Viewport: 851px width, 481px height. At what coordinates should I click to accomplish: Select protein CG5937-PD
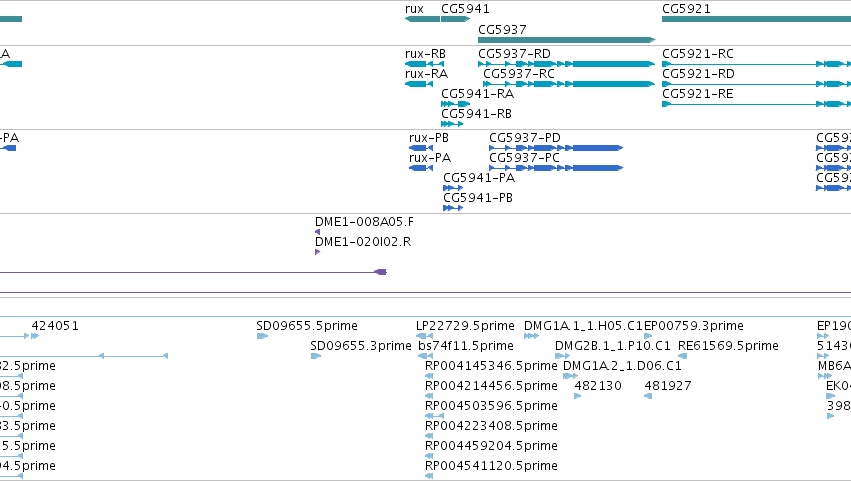click(525, 138)
